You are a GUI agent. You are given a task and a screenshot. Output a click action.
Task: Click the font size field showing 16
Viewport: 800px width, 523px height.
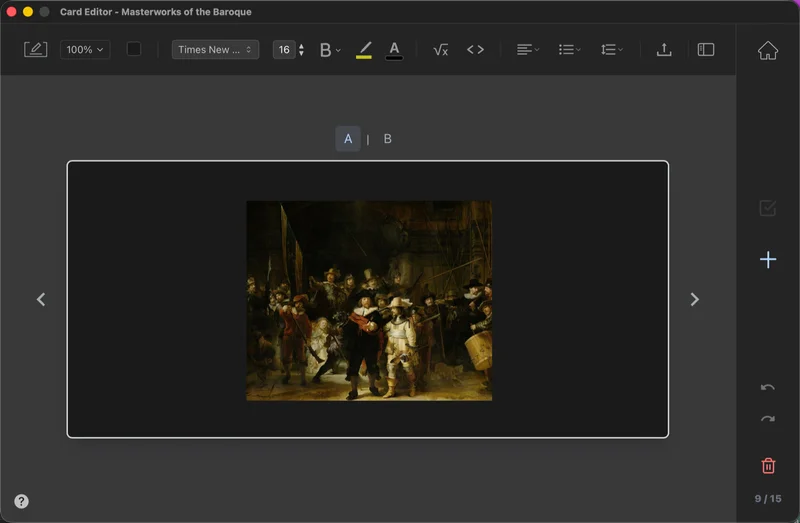tap(284, 49)
